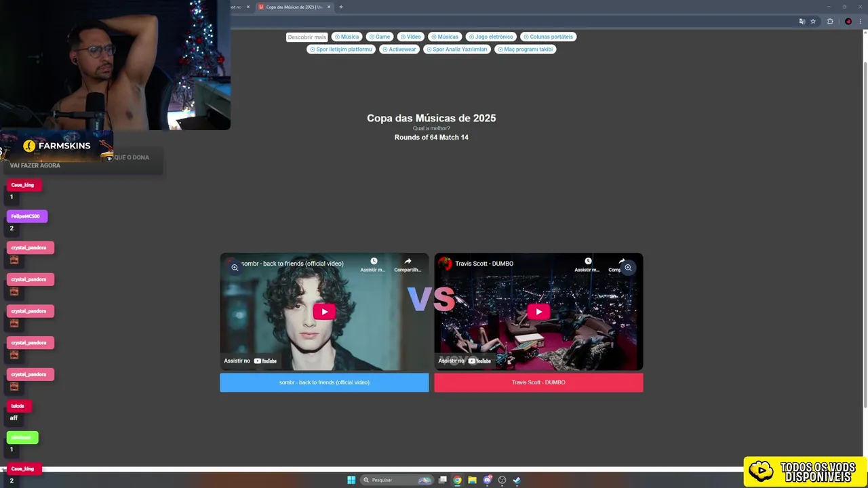Click the Todos os VODs Disponíveis banner
Screen dimensions: 868x488
point(806,472)
